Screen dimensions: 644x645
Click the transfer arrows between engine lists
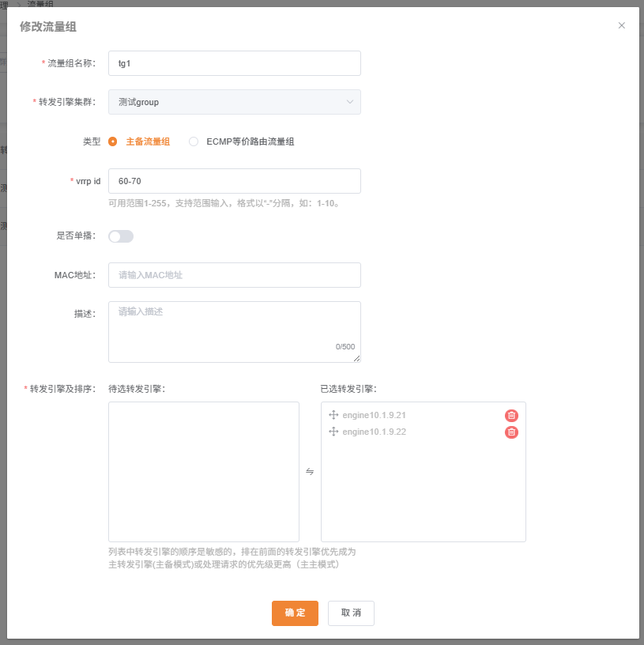310,471
